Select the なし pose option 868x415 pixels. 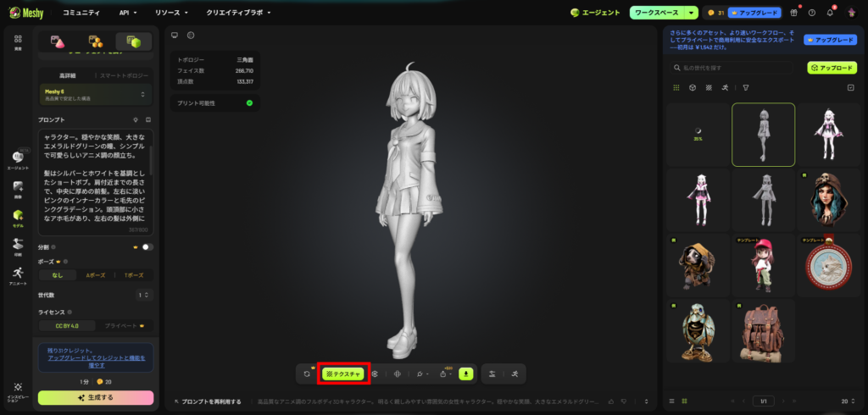[58, 275]
